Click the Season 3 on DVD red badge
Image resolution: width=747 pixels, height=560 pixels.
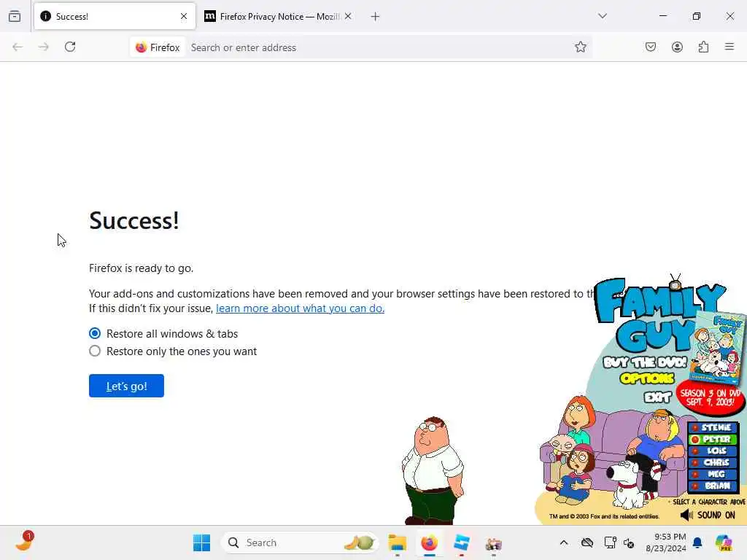pyautogui.click(x=710, y=397)
